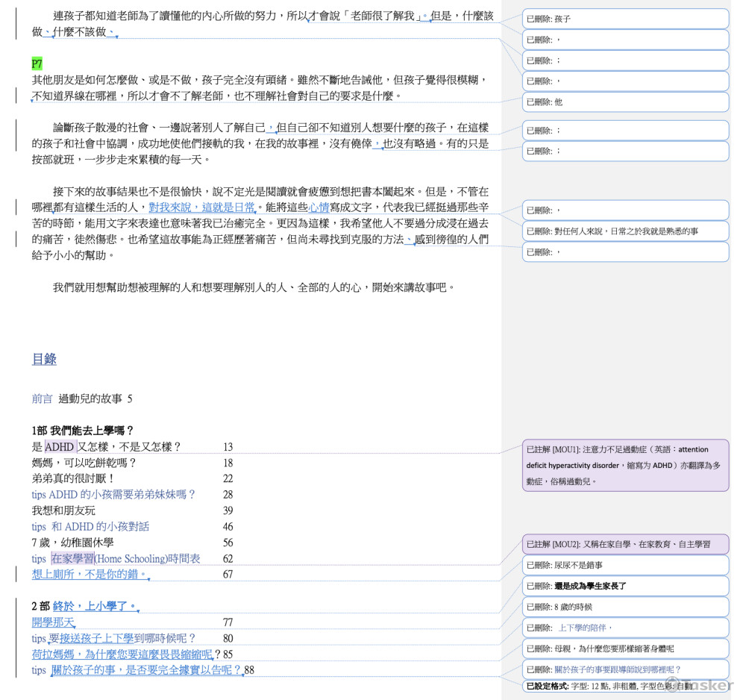Select the bold deleted 還是成為學生家長了 balloon
Image resolution: width=746 pixels, height=700 pixels.
coord(625,587)
